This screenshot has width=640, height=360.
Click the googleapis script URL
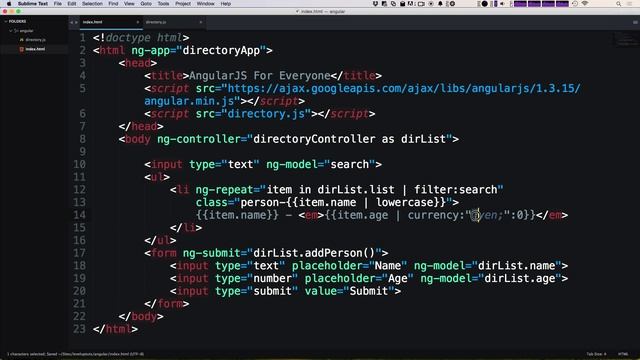362,95
